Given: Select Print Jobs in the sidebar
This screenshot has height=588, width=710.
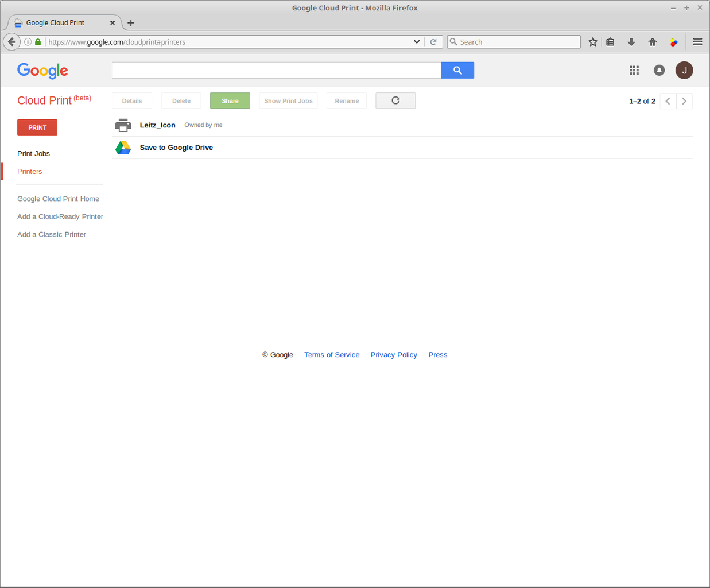Looking at the screenshot, I should pyautogui.click(x=33, y=153).
